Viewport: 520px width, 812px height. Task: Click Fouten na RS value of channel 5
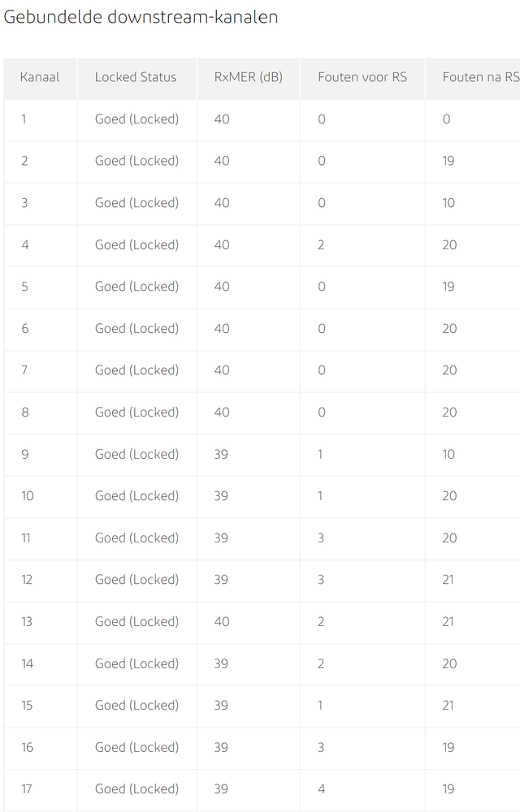(448, 287)
